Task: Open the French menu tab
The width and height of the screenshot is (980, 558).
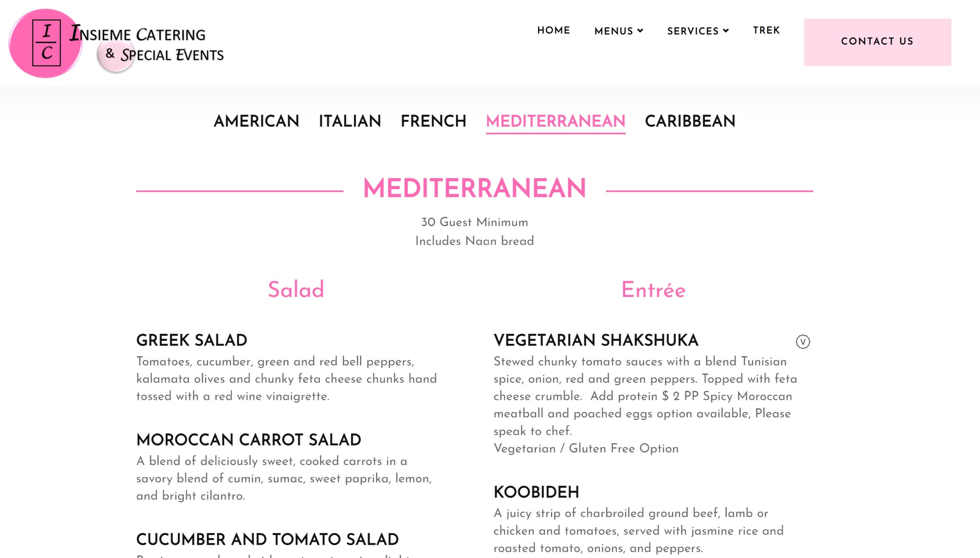Action: [433, 121]
